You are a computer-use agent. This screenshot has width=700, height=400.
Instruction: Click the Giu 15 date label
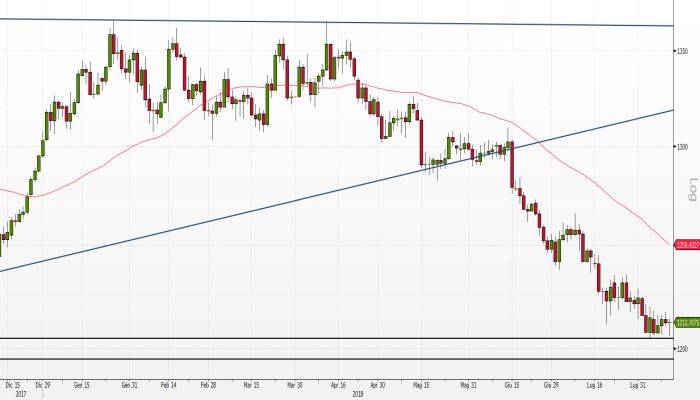coord(510,384)
